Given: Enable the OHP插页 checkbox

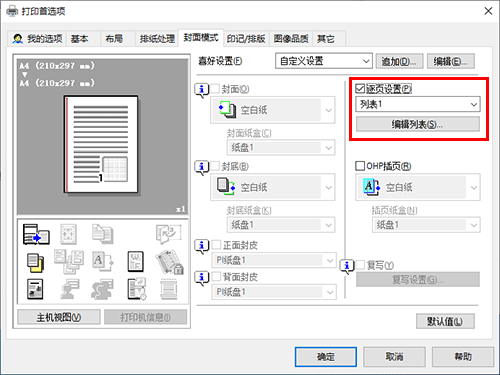Looking at the screenshot, I should click(360, 166).
